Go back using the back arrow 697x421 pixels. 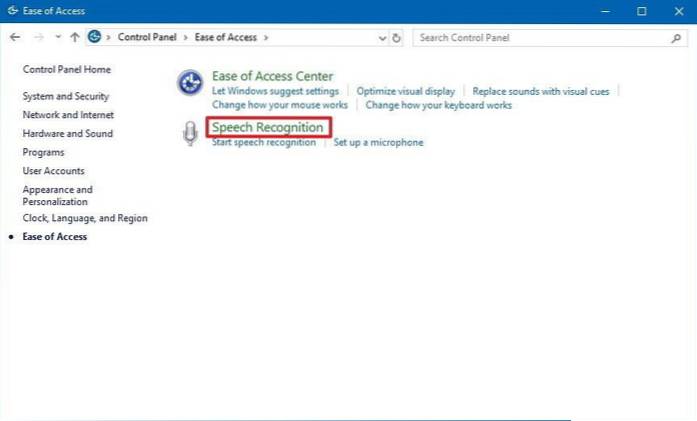15,37
